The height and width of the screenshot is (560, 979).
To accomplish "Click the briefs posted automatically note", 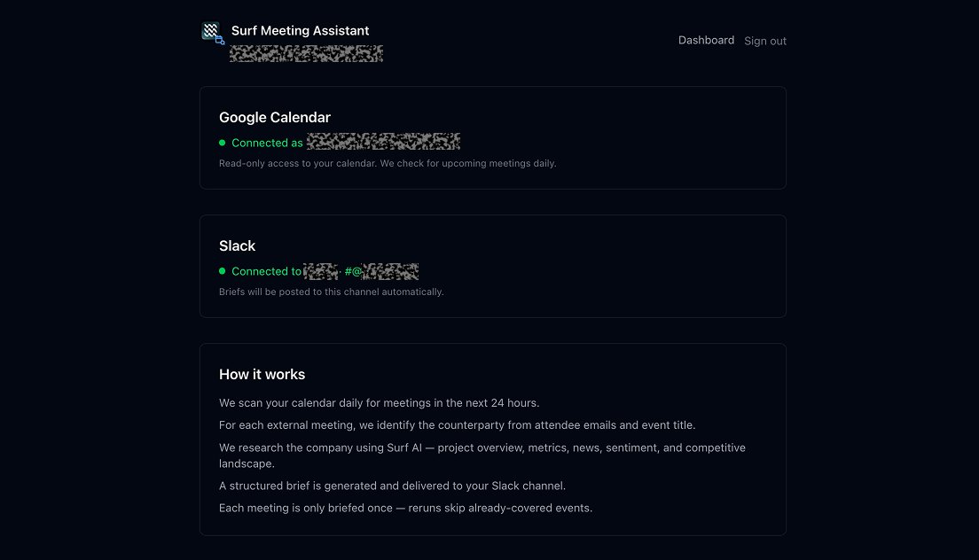I will pos(331,292).
